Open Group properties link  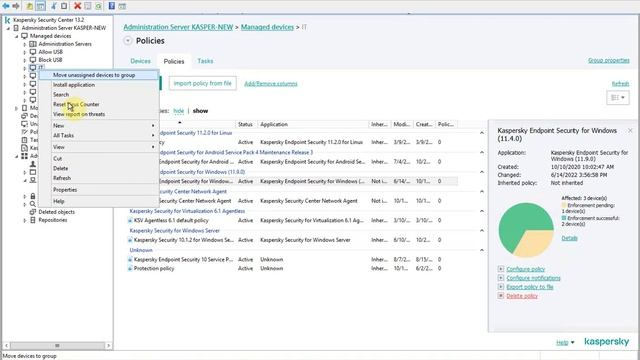coord(609,60)
